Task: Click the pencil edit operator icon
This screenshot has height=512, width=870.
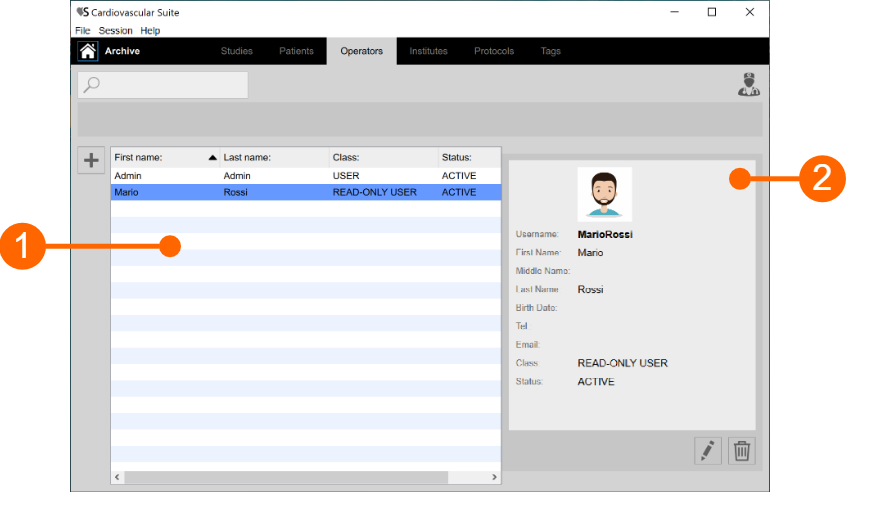Action: [708, 451]
